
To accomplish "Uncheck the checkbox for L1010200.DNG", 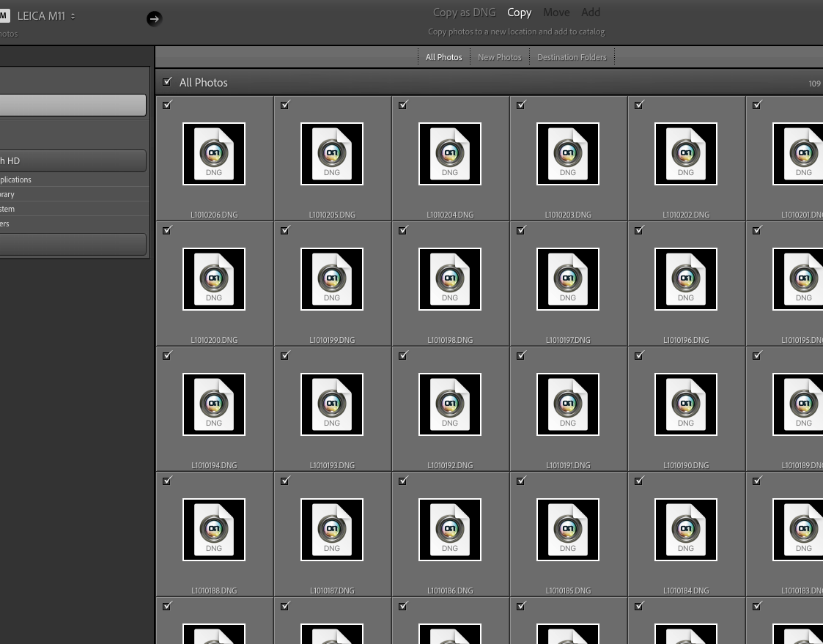I will [167, 230].
